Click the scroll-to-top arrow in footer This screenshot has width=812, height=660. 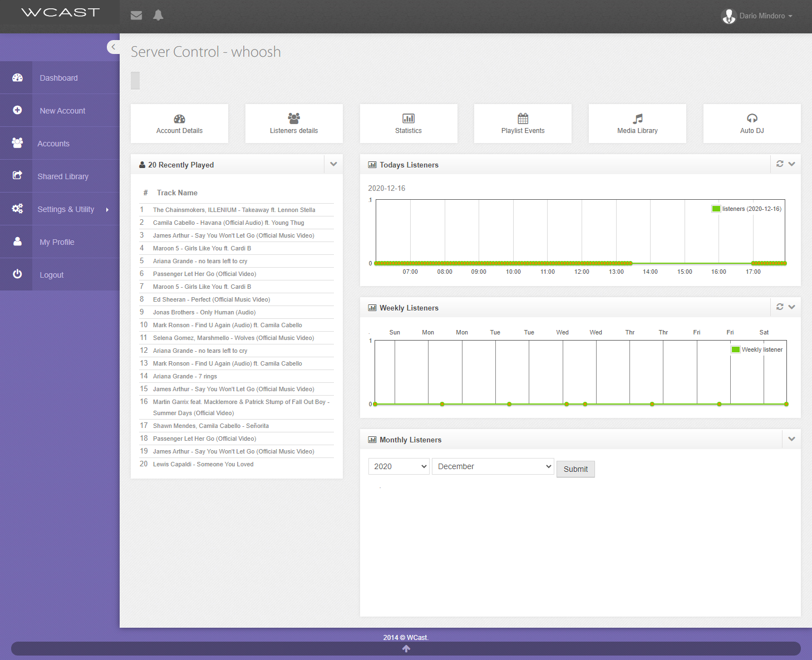[x=406, y=649]
